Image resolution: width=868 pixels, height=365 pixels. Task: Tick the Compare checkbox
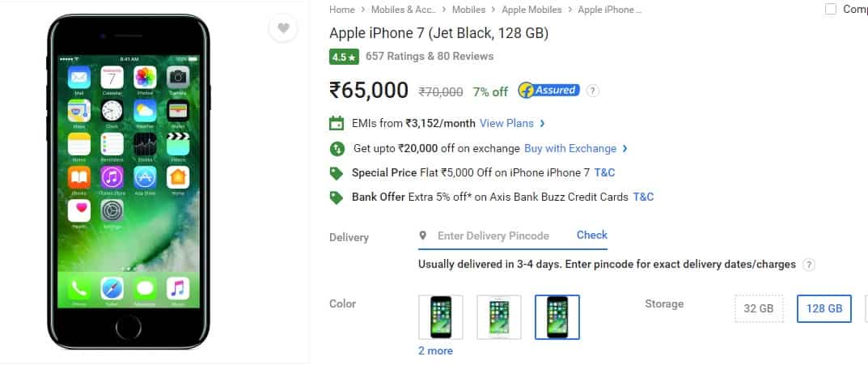coord(830,9)
